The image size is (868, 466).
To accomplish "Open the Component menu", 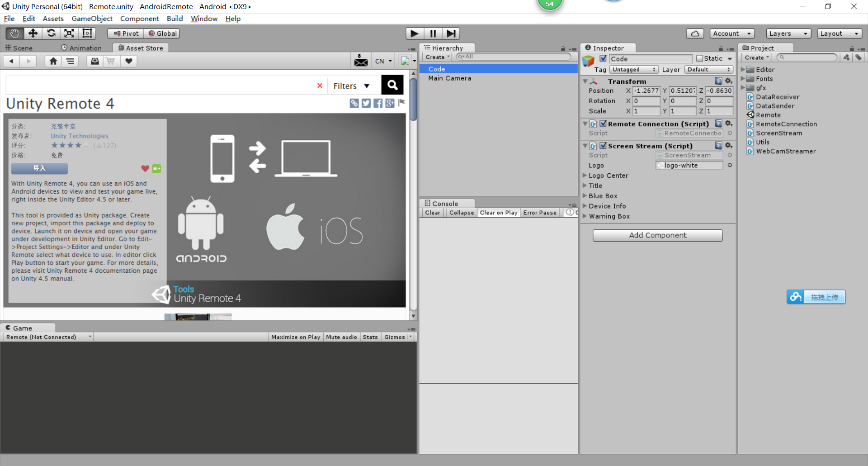I will pyautogui.click(x=139, y=19).
